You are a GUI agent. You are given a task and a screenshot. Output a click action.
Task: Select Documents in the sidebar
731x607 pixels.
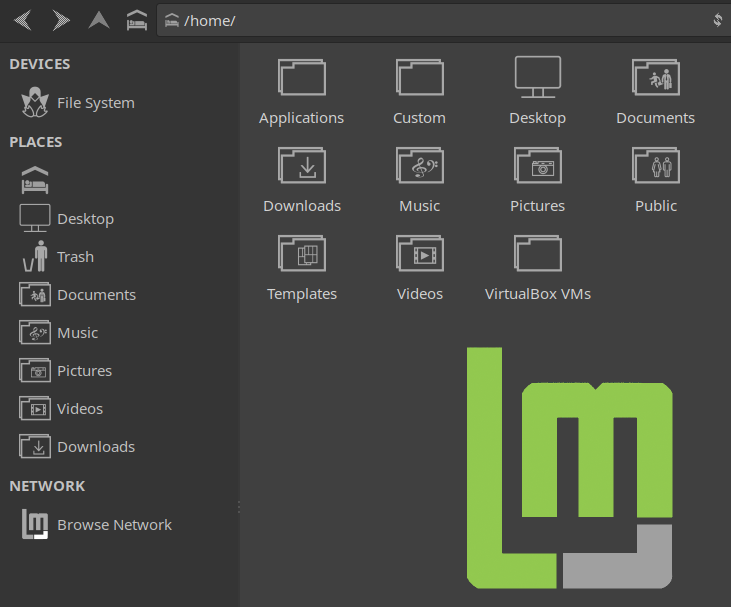coord(77,295)
